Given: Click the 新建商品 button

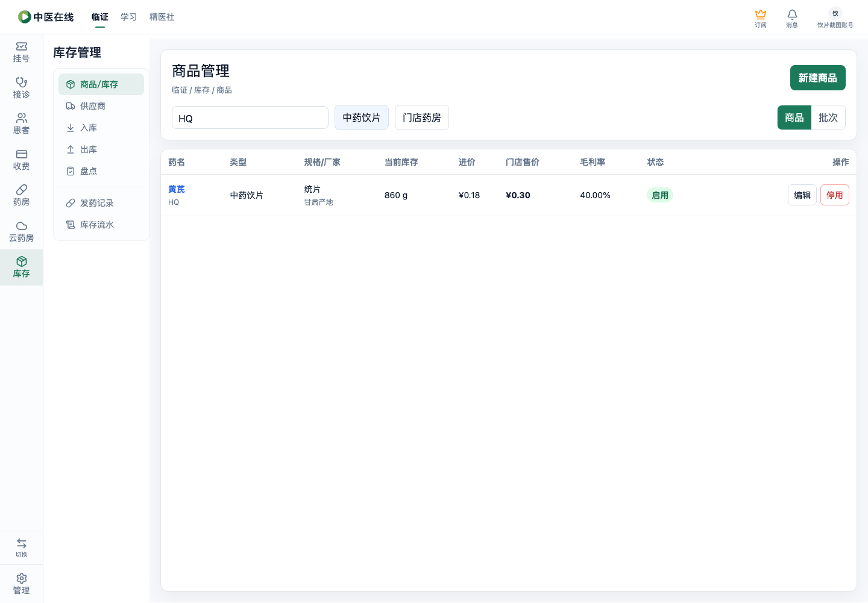Looking at the screenshot, I should tap(818, 78).
